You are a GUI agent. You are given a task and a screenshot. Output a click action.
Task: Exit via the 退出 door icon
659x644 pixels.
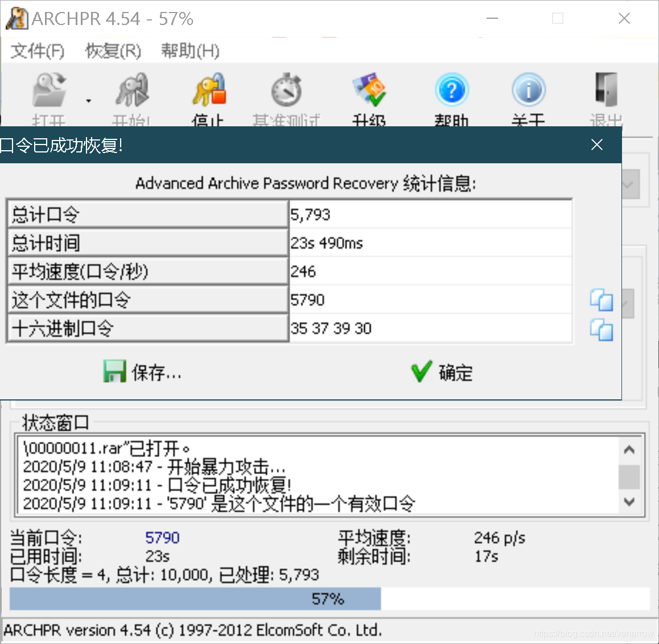606,90
